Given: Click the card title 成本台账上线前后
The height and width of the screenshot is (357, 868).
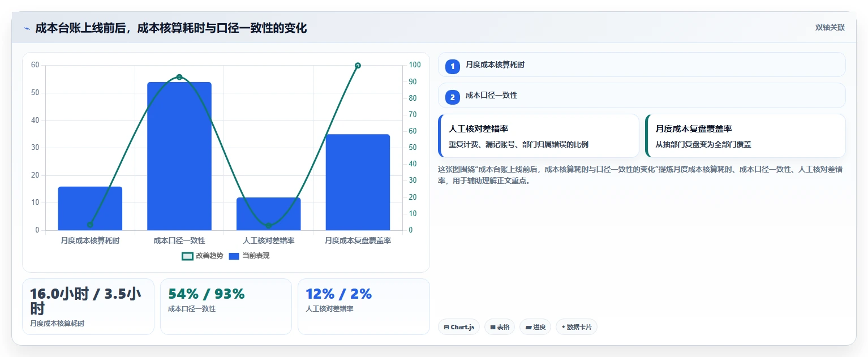Looking at the screenshot, I should [x=171, y=28].
